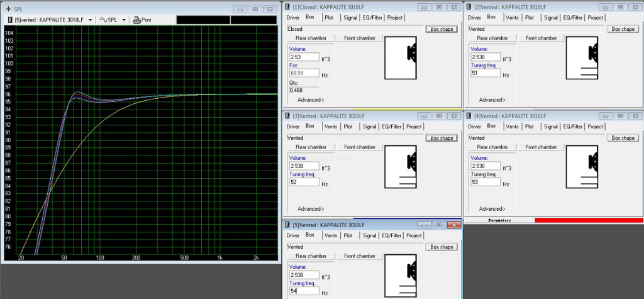Click title icon of [1]Closed window

(x=287, y=7)
